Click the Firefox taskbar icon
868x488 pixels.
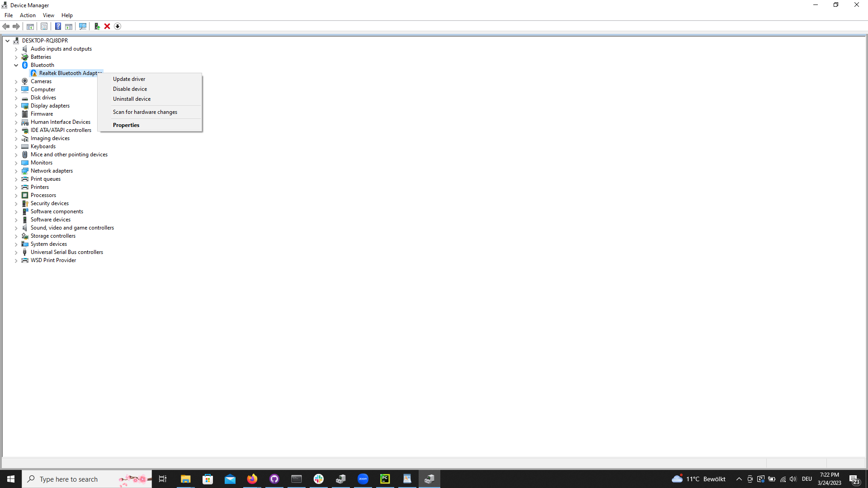pyautogui.click(x=251, y=479)
